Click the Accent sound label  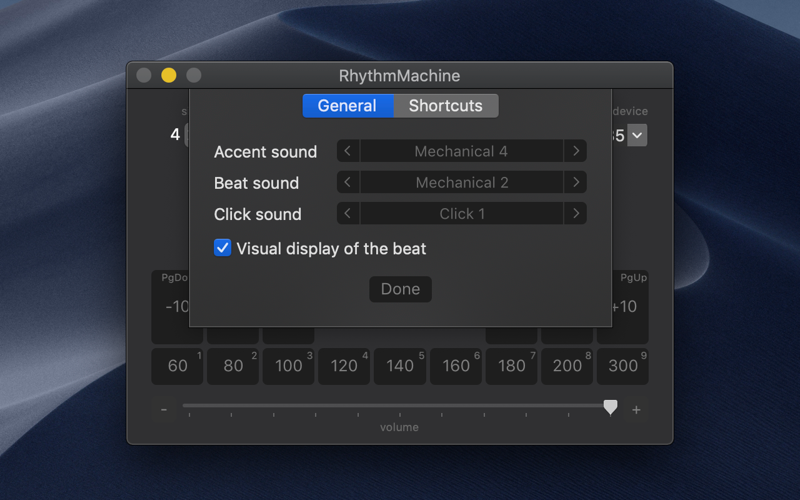point(265,152)
